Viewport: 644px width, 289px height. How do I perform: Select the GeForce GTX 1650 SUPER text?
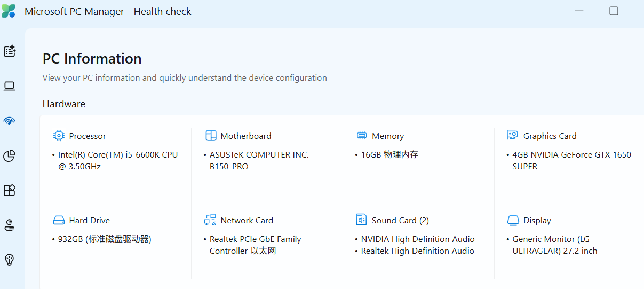[572, 161]
